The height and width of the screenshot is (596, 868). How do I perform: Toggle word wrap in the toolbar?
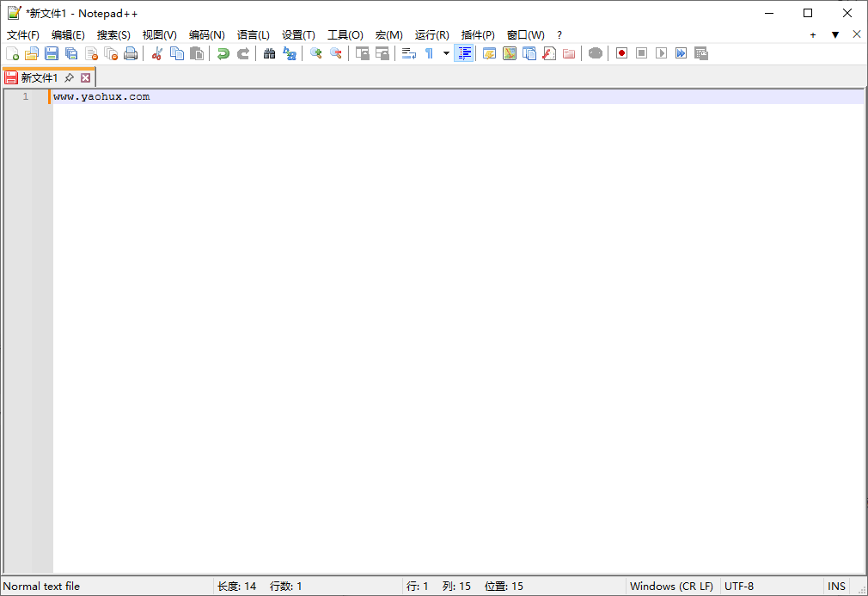click(x=408, y=52)
